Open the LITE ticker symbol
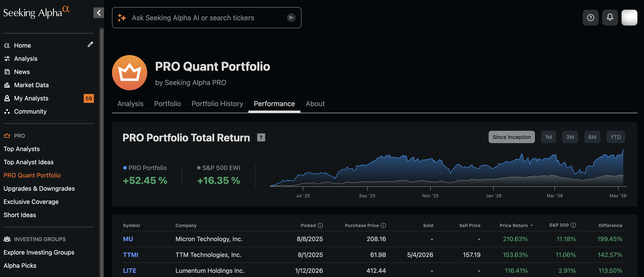The height and width of the screenshot is (277, 644). [x=130, y=271]
